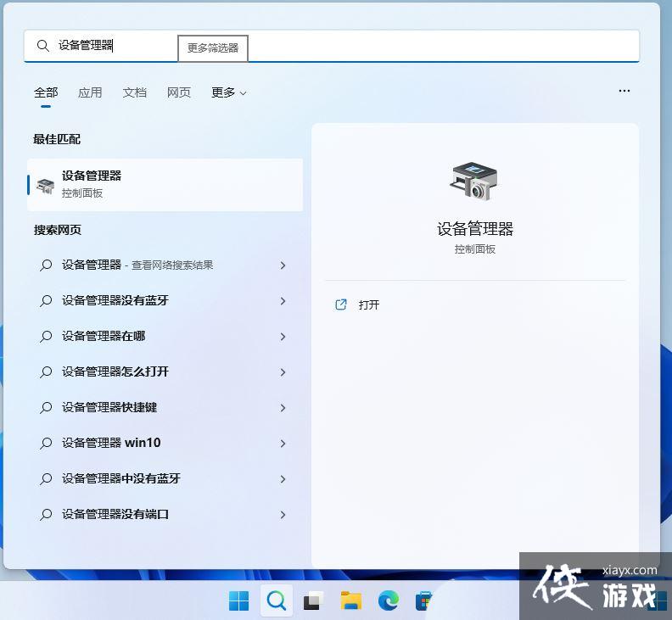
Task: Click the open-external icon beside 打开
Action: (341, 304)
